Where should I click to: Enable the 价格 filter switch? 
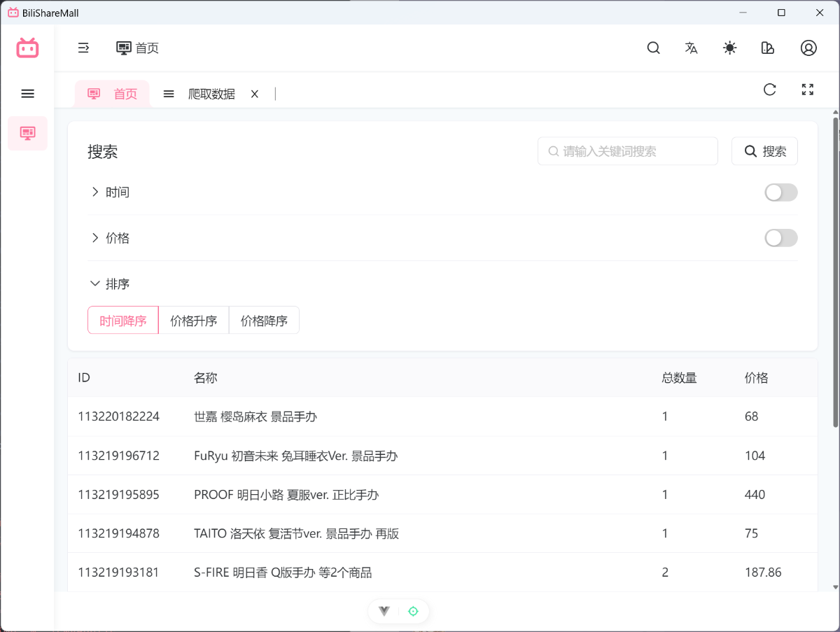click(x=780, y=238)
